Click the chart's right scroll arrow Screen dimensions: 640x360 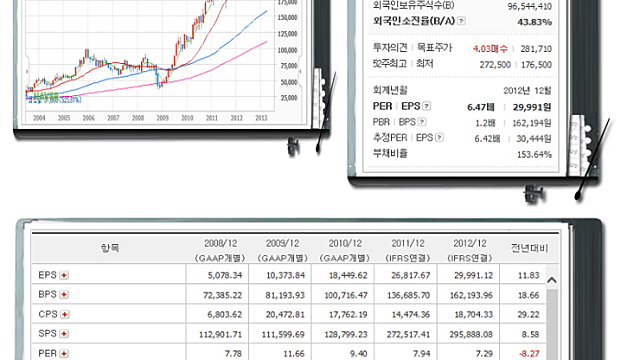(x=301, y=71)
